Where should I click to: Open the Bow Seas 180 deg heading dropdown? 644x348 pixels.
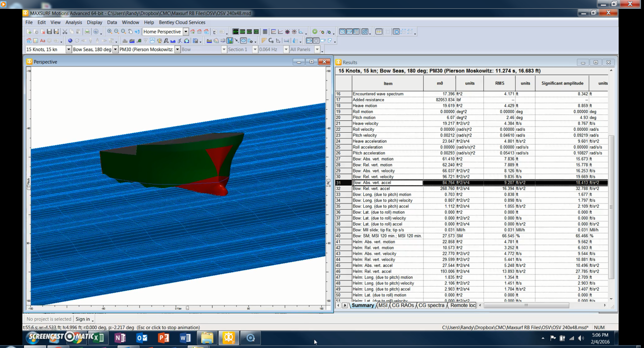[x=115, y=49]
